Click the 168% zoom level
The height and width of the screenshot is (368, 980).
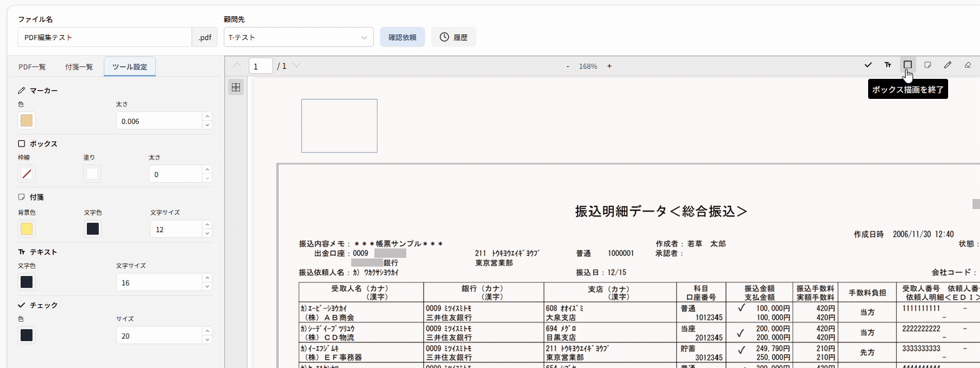587,66
